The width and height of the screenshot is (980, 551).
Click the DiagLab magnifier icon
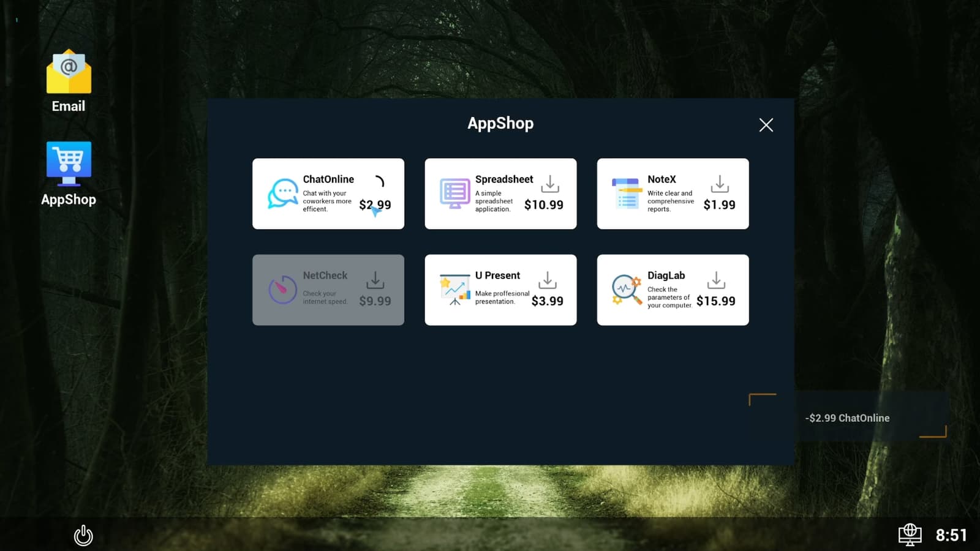click(627, 290)
